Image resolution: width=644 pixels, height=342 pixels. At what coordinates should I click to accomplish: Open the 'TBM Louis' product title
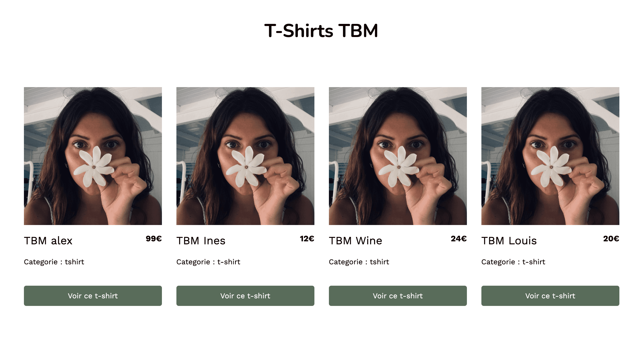tap(509, 241)
